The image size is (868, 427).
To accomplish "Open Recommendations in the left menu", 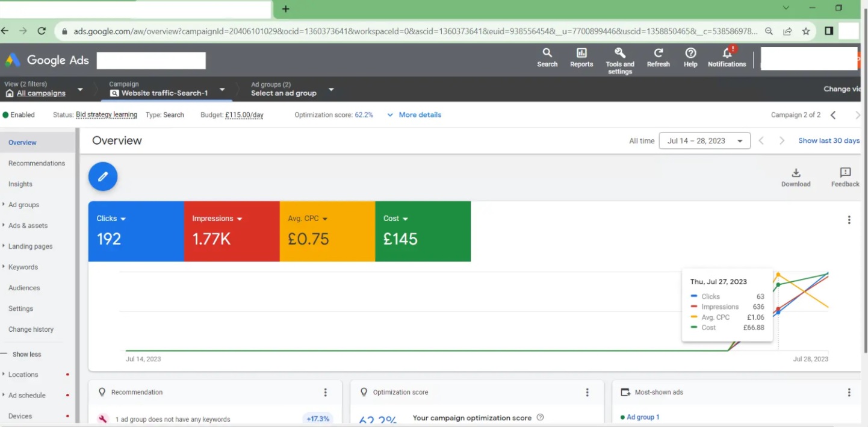I will [x=37, y=163].
